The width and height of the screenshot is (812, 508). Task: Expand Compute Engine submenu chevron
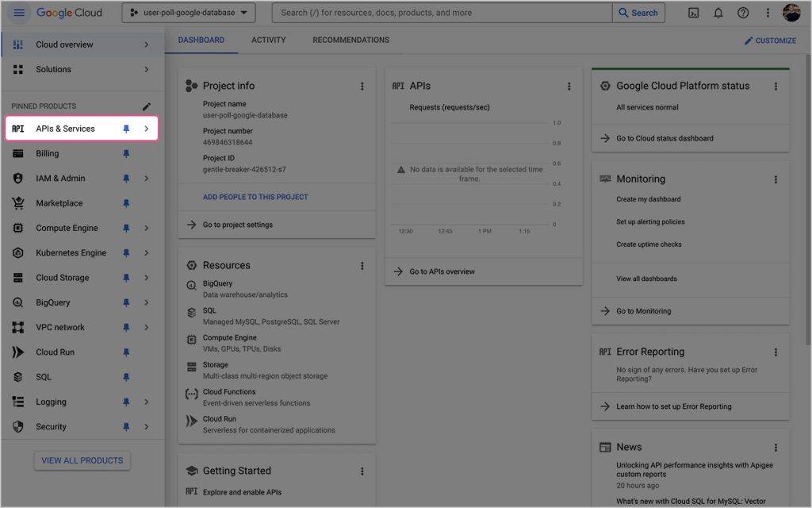147,229
